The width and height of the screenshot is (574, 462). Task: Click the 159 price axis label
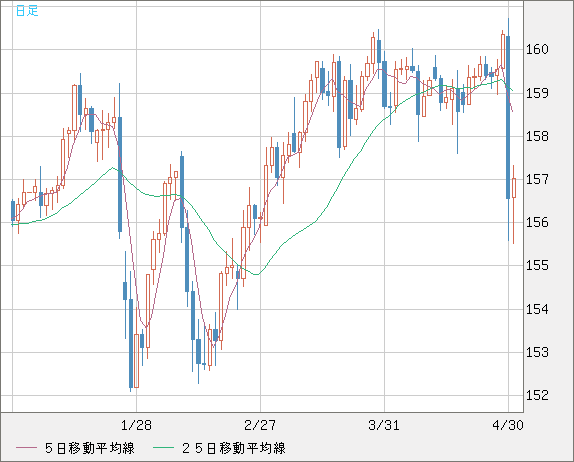[x=537, y=93]
